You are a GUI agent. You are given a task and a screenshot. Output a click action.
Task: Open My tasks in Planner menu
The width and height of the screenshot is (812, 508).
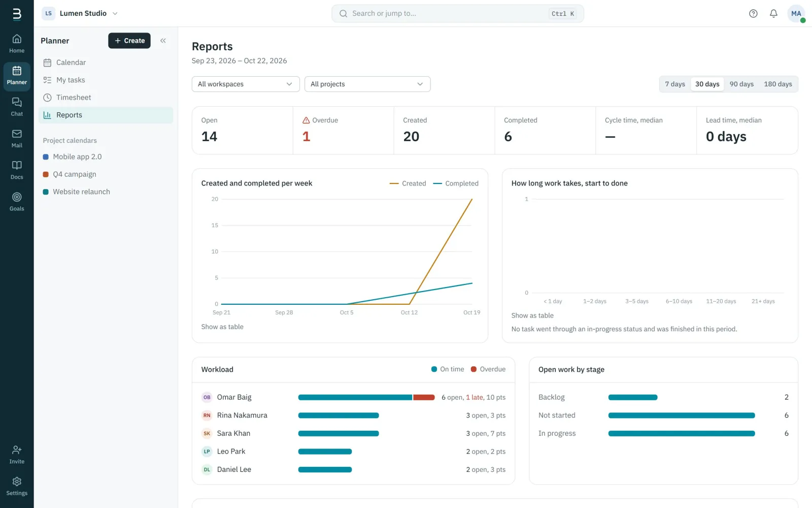106,80
